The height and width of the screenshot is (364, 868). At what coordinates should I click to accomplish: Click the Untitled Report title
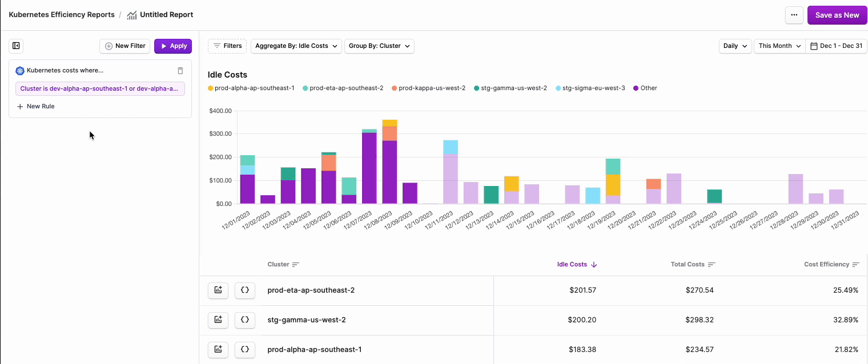pos(166,15)
